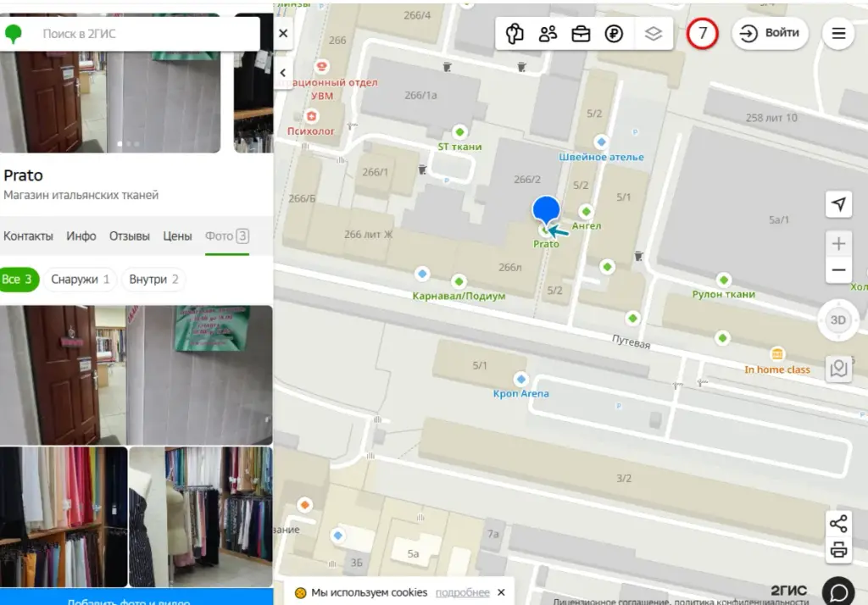Open the colorful fabric rolls photo
This screenshot has width=868, height=605.
click(63, 516)
